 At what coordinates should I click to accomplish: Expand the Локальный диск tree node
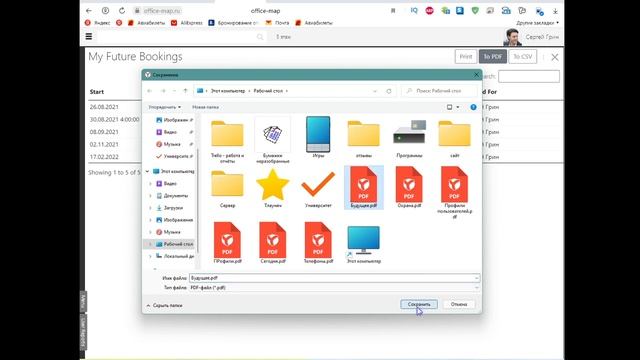coord(150,256)
